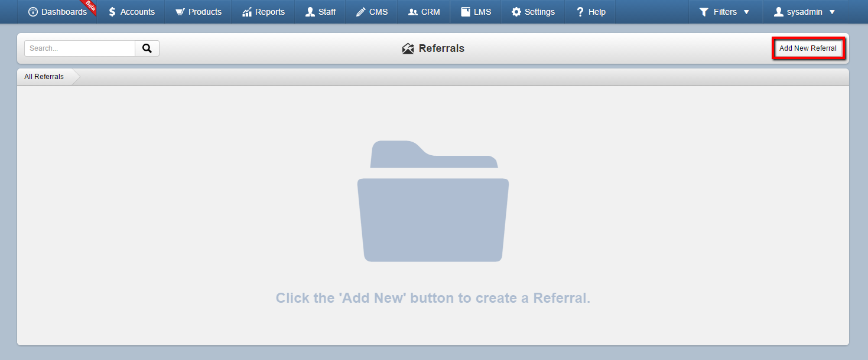The image size is (868, 360).
Task: Click the CMS pencil icon
Action: point(360,12)
